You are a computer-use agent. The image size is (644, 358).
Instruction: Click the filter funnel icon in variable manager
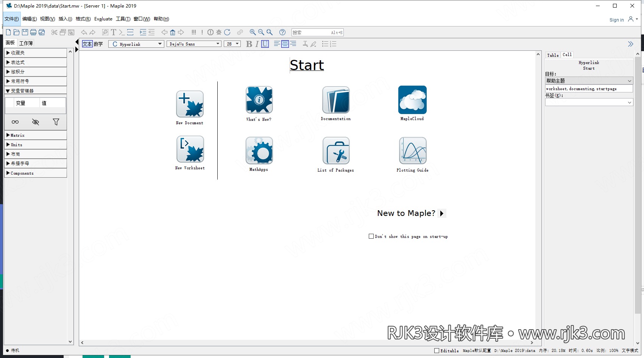click(56, 122)
